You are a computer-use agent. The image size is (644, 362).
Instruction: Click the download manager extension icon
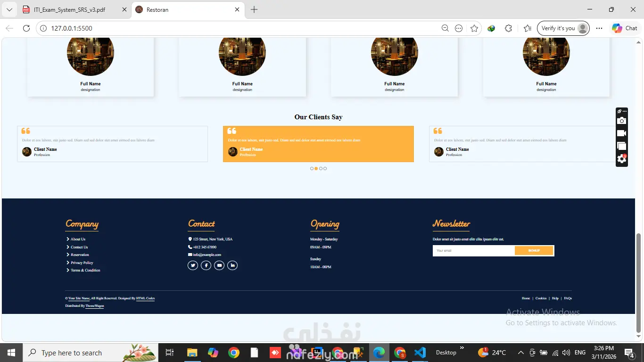[491, 28]
